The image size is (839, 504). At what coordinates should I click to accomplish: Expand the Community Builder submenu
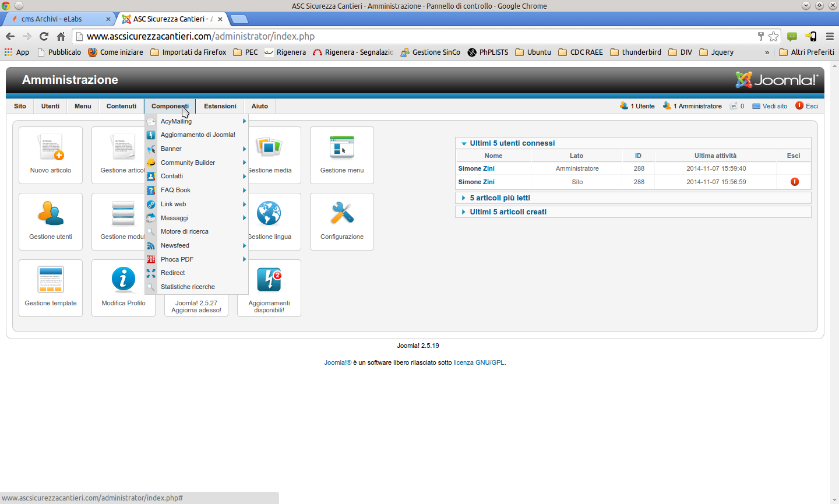coord(197,163)
